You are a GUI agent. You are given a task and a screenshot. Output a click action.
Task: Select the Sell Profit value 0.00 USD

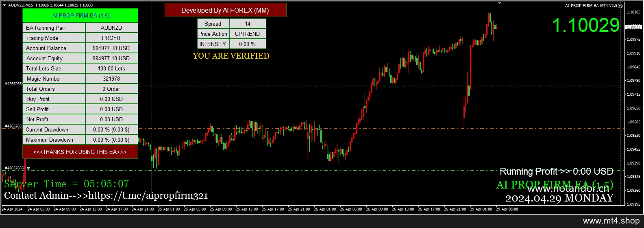(x=112, y=109)
